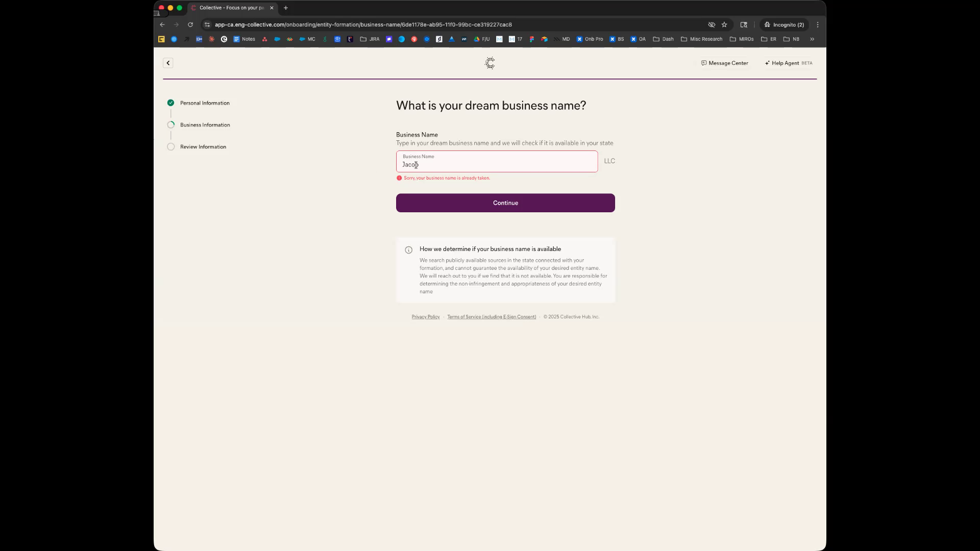Show hidden bookmarks with the overflow chevron

pos(812,39)
